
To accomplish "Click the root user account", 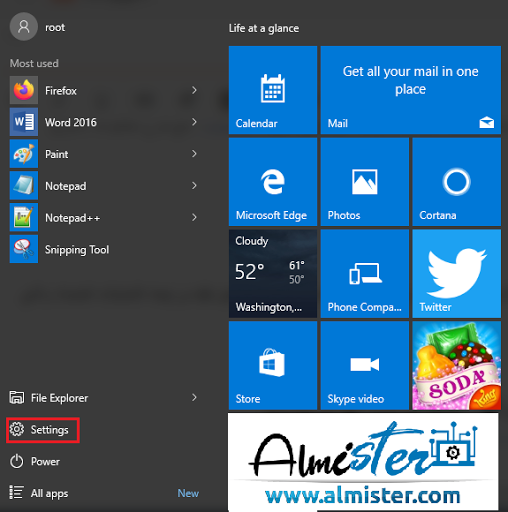I will [37, 27].
